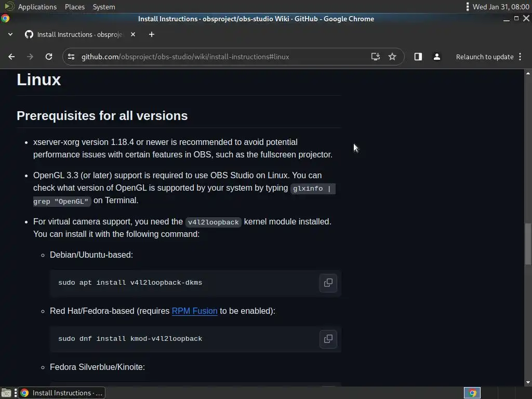Click the Chrome workspace switcher icon
The width and height of the screenshot is (532, 399).
tap(472, 393)
